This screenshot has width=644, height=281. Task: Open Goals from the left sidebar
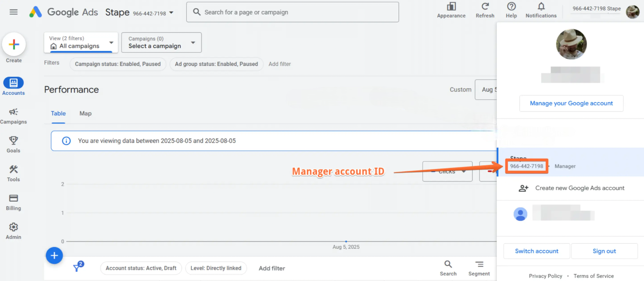click(x=14, y=145)
